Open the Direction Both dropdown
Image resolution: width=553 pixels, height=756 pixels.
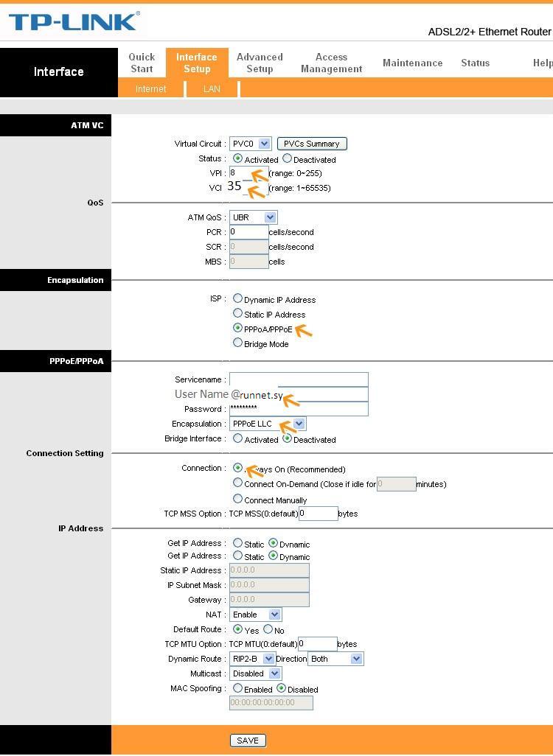coord(335,659)
